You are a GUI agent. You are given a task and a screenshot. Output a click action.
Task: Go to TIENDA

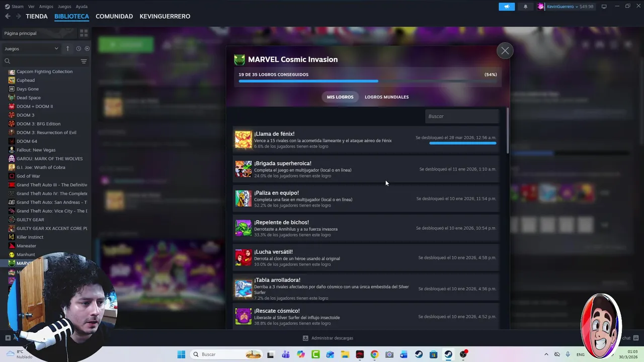37,16
